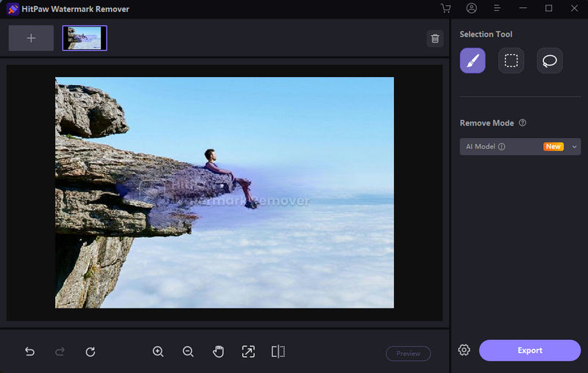Viewport: 588px width, 373px height.
Task: Open the user account icon
Action: tap(471, 8)
